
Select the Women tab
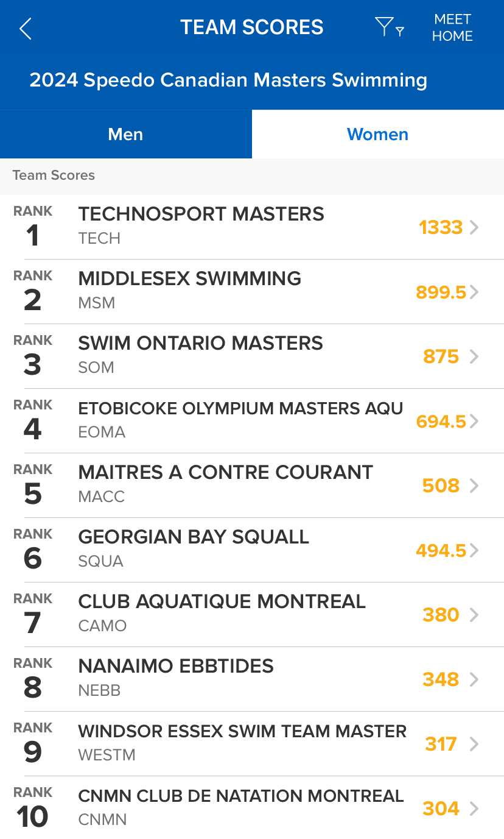pos(377,134)
